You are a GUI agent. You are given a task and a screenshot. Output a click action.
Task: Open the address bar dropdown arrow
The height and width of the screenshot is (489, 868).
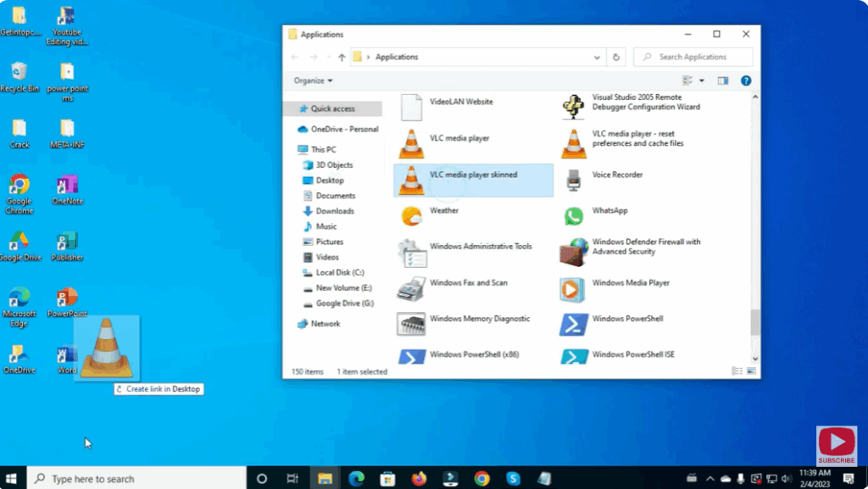597,57
